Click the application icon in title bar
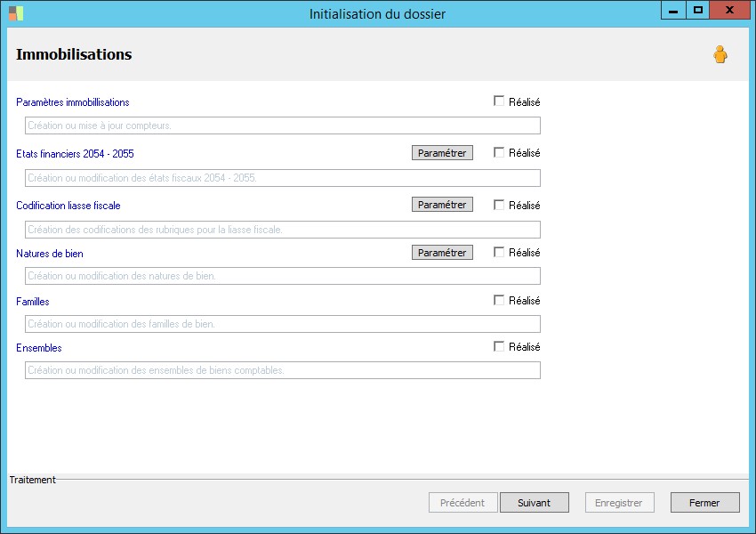Viewport: 756px width, 534px height. pos(16,13)
